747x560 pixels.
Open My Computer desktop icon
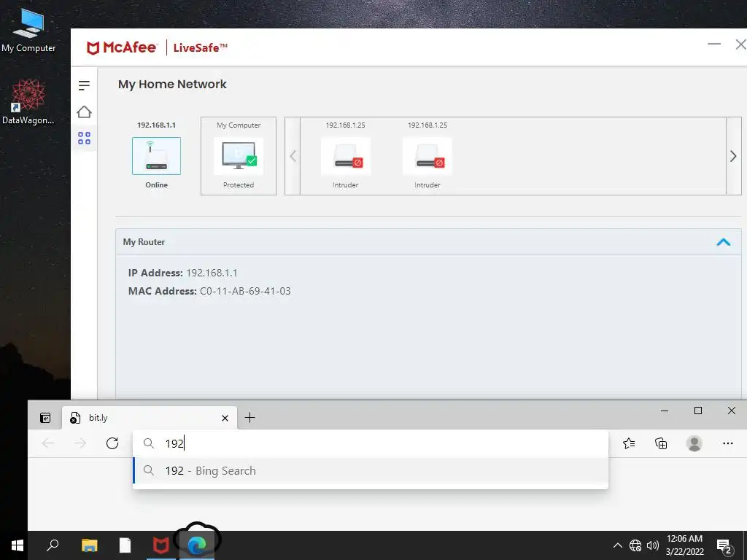28,29
